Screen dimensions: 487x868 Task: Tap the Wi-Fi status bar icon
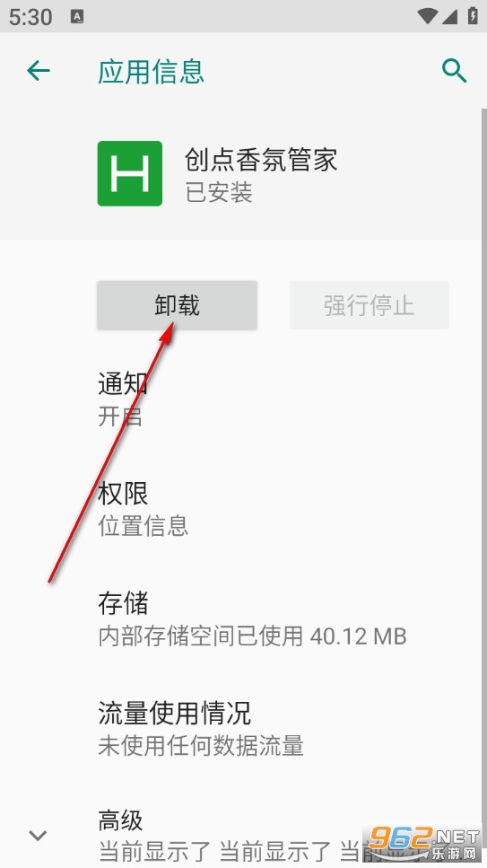tap(427, 16)
